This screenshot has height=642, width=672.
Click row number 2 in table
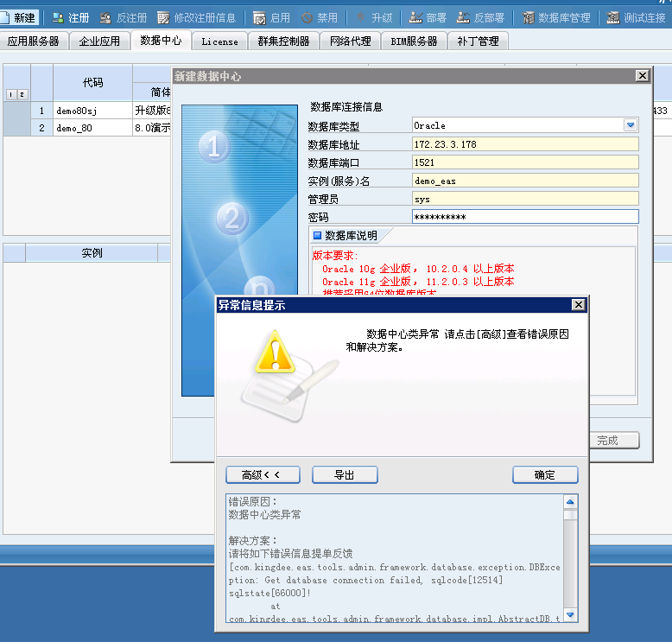(x=41, y=128)
